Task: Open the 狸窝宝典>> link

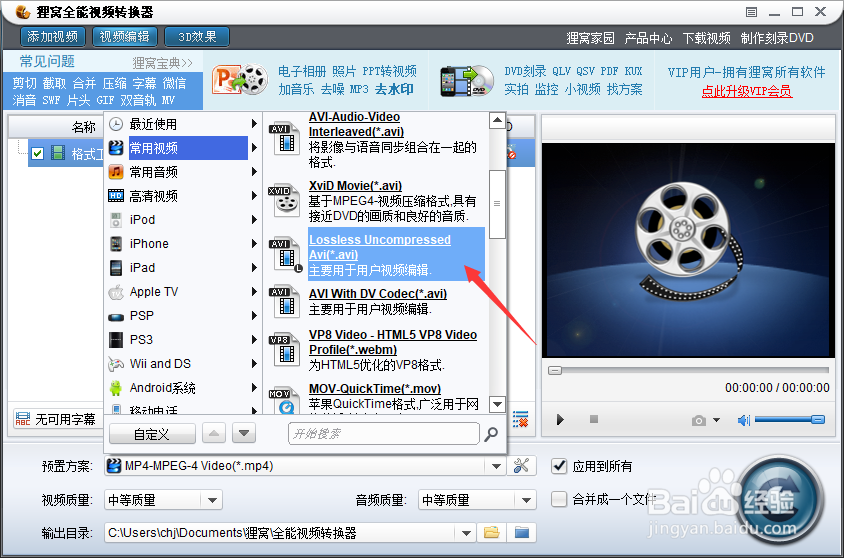Action: click(x=162, y=63)
